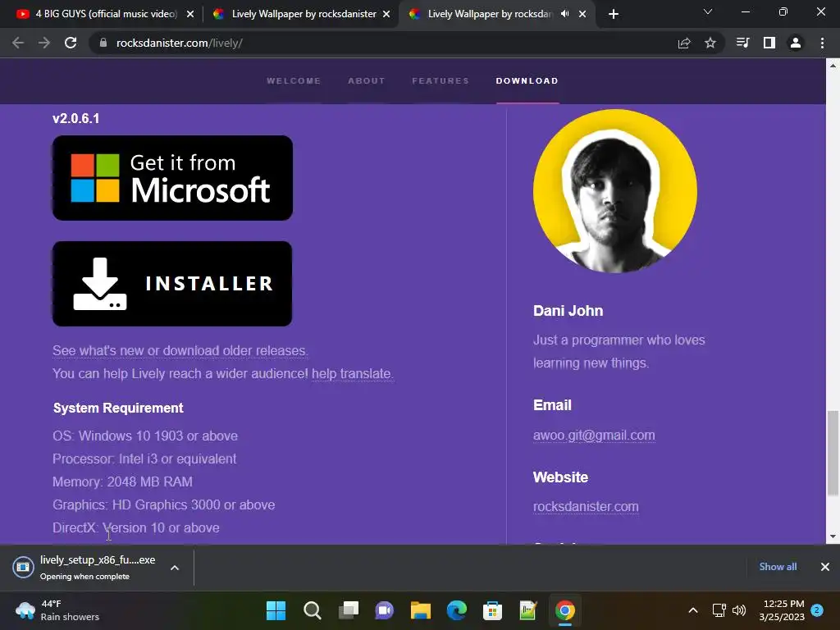Click the page vertical scrollbar thumb

pyautogui.click(x=833, y=453)
